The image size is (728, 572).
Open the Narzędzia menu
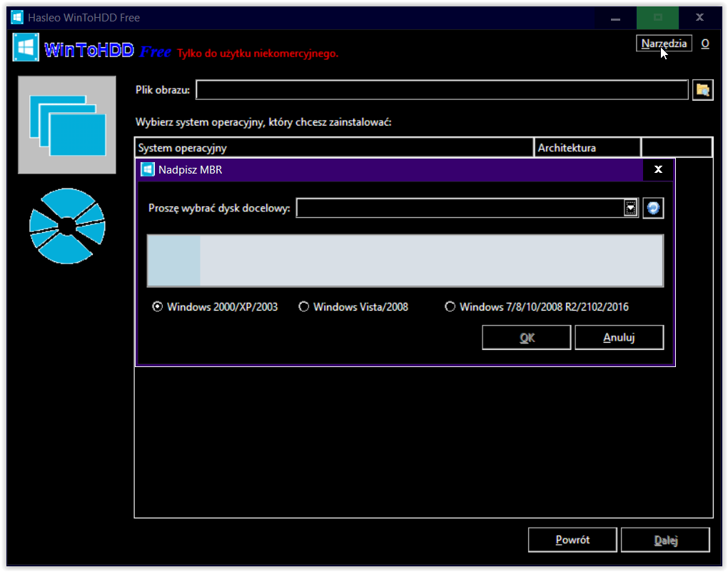[x=664, y=44]
